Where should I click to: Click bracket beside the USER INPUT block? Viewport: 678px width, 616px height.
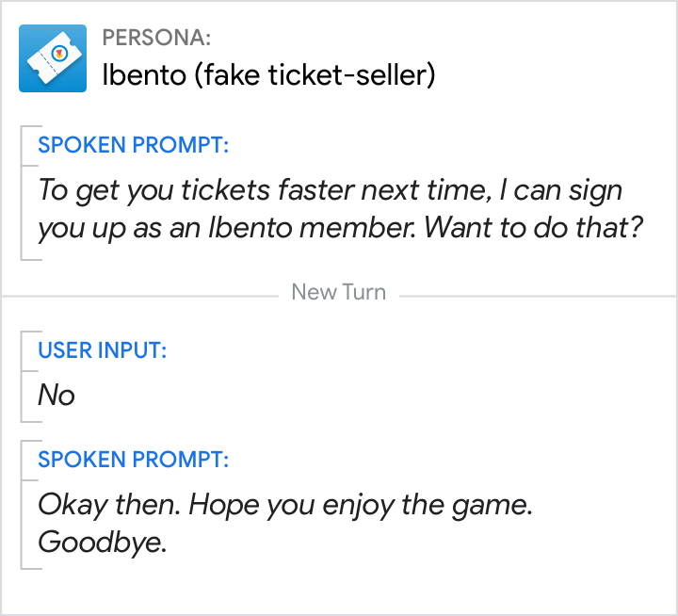coord(23,377)
